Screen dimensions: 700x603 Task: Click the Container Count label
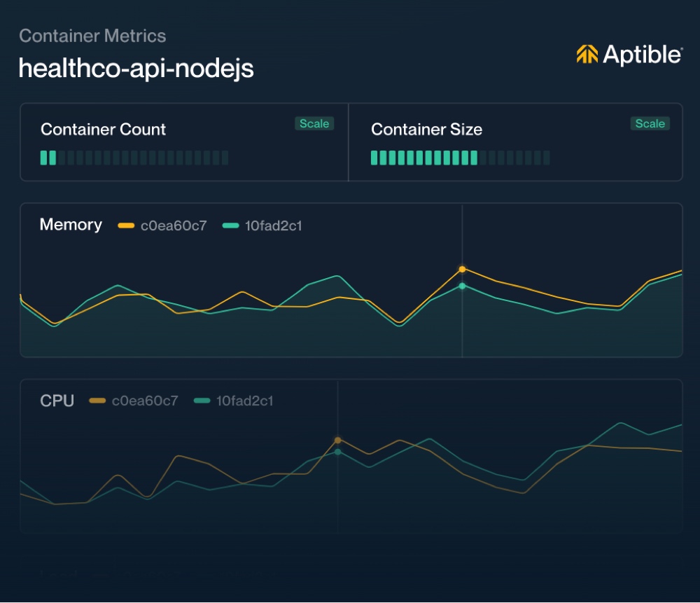pos(103,130)
